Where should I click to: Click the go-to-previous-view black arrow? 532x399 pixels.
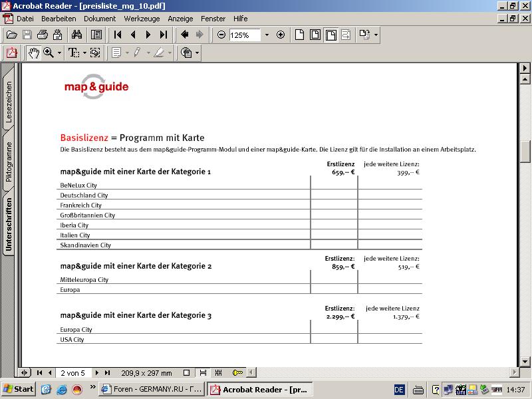point(185,35)
